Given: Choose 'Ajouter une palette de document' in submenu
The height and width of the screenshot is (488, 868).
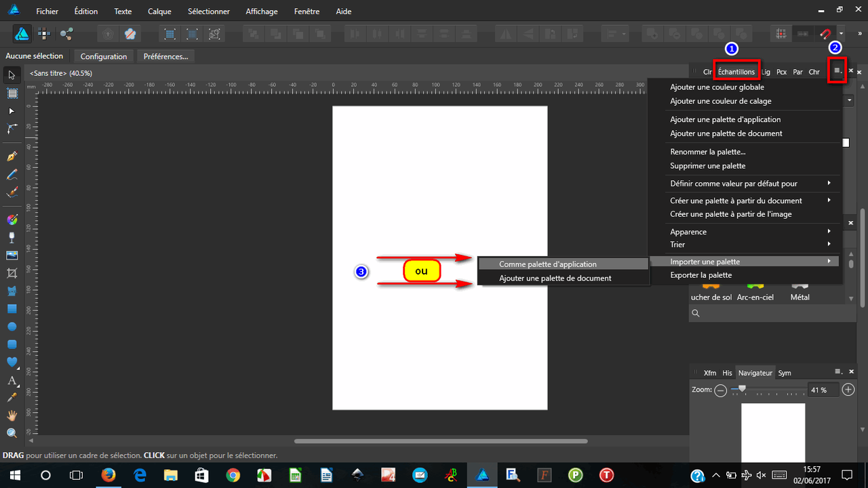Looking at the screenshot, I should tap(564, 278).
